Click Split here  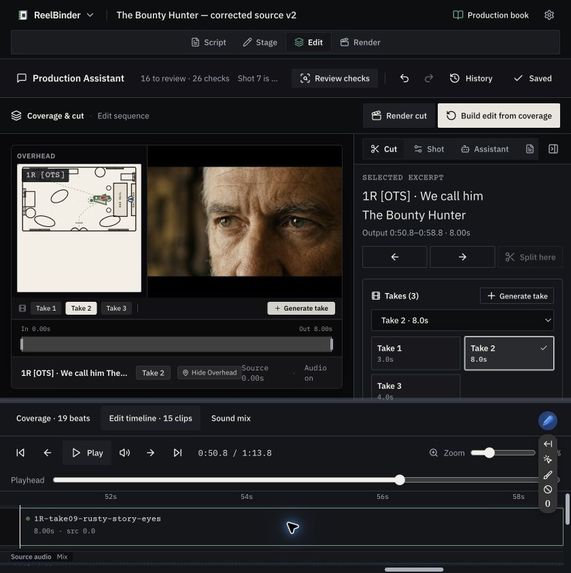pos(530,257)
